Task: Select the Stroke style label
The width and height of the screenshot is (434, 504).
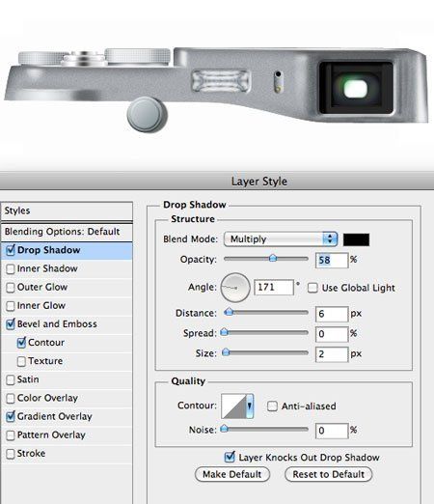Action: 31,454
